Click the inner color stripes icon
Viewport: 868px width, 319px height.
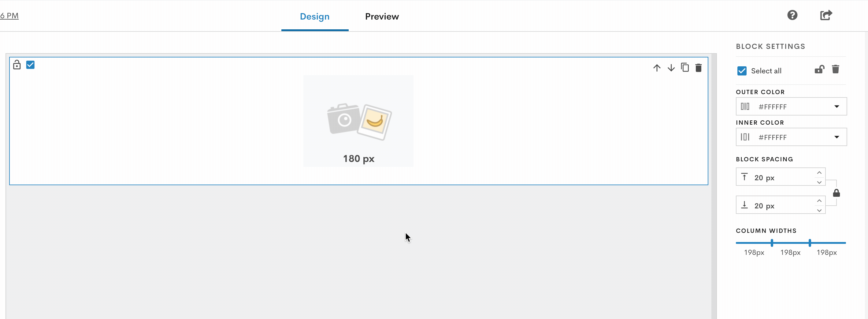[x=745, y=137]
